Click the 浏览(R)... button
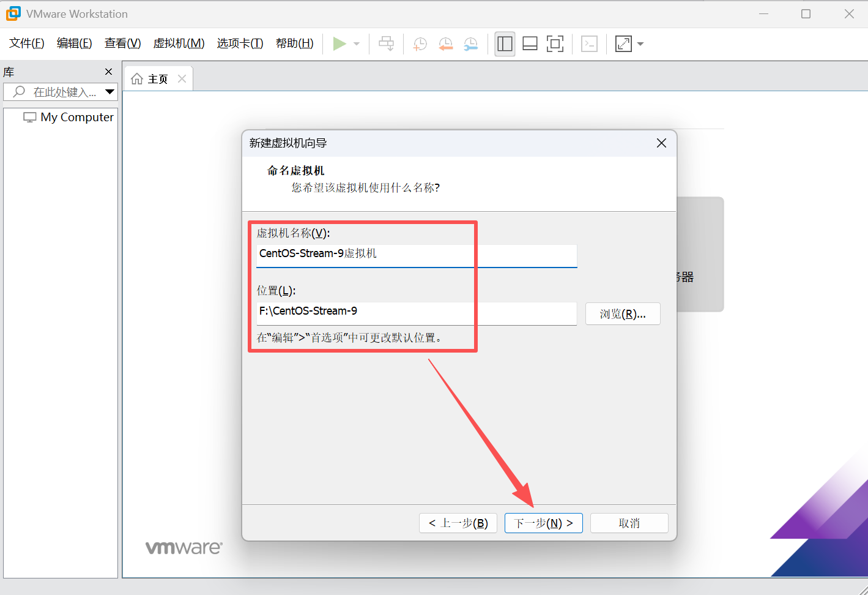Viewport: 868px width, 595px height. (623, 314)
